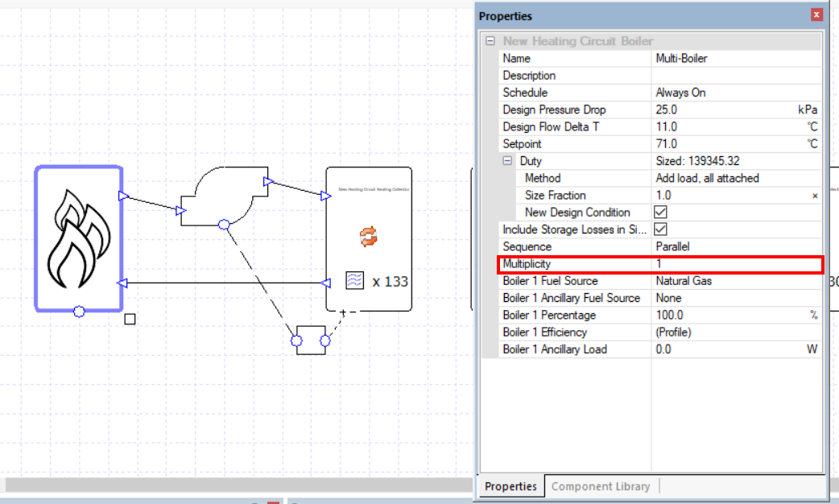Image resolution: width=839 pixels, height=504 pixels.
Task: Click the controller's right circular node
Action: (x=325, y=341)
